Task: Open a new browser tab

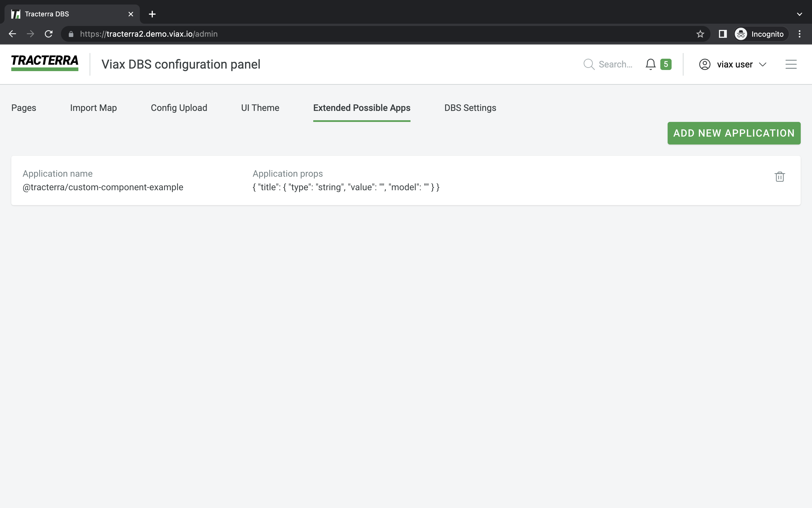Action: 152,14
